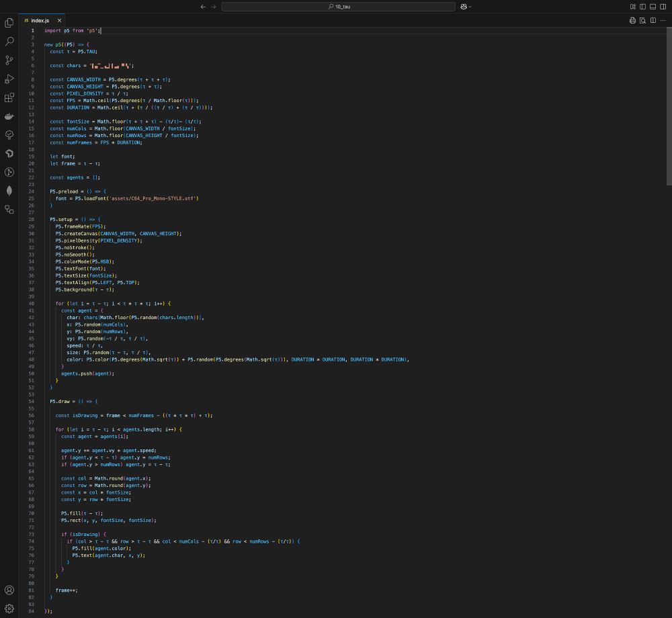The height and width of the screenshot is (618, 672).
Task: Go forward with the right arrow in title bar
Action: pos(214,7)
